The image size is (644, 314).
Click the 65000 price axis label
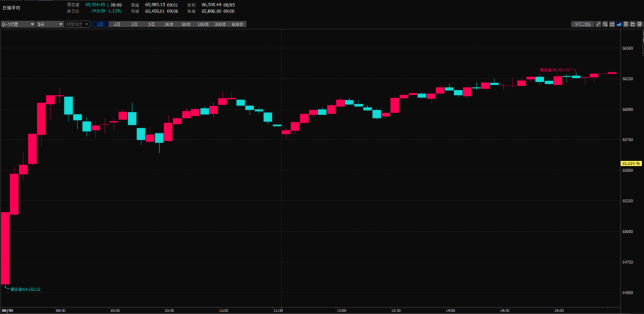(627, 232)
